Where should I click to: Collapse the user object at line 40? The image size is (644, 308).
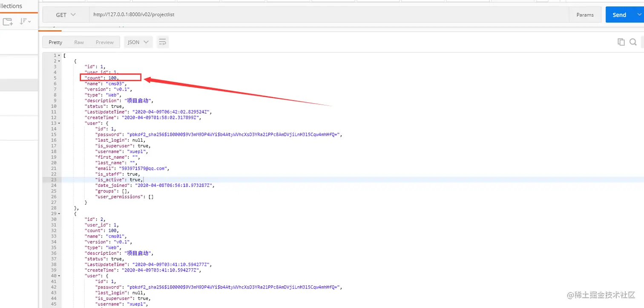click(59, 276)
